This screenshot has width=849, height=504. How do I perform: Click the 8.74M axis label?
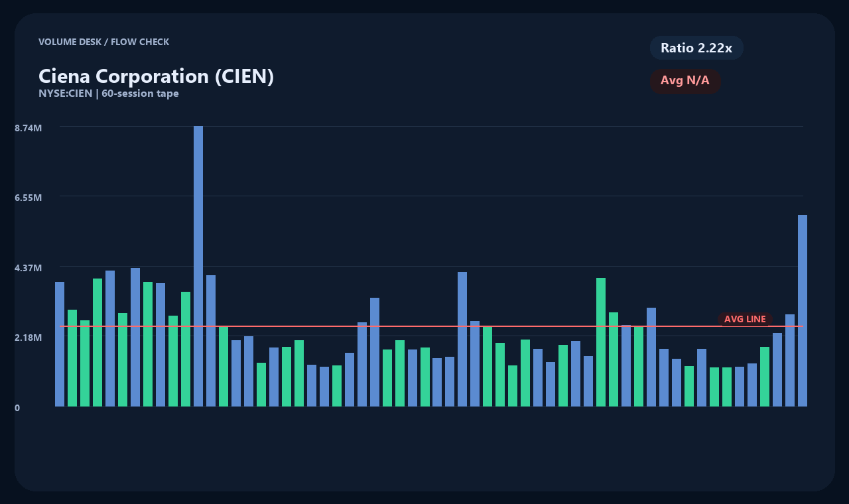point(29,127)
